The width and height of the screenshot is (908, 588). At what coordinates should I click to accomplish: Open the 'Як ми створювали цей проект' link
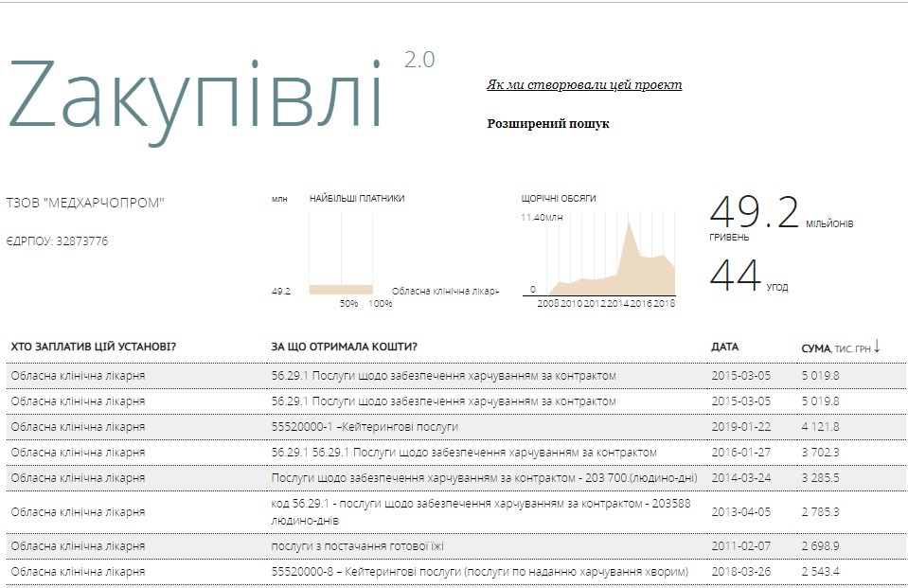pyautogui.click(x=583, y=85)
